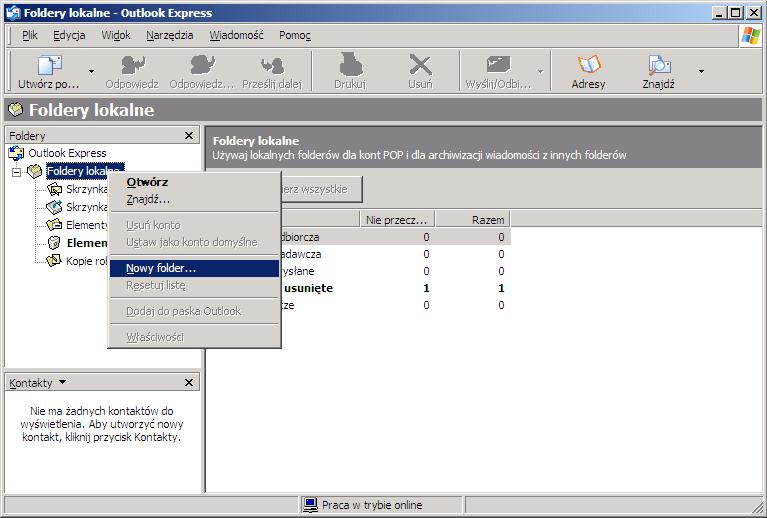Image resolution: width=767 pixels, height=518 pixels.
Task: Click the first Odpowiedz toolbar icon
Action: (x=133, y=65)
